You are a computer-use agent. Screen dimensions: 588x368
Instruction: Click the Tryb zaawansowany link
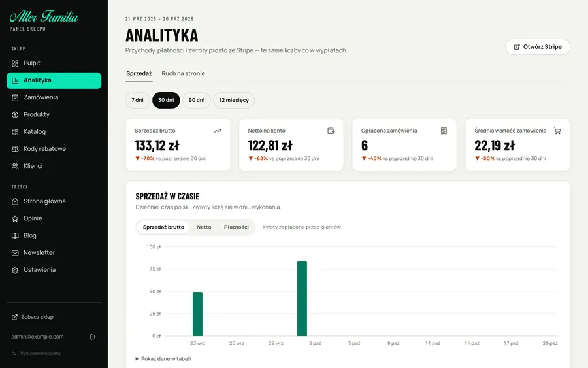tap(37, 354)
